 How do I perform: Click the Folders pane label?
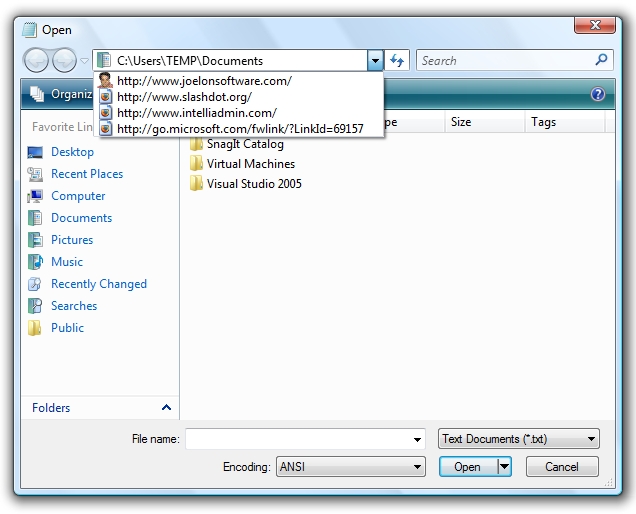point(51,408)
